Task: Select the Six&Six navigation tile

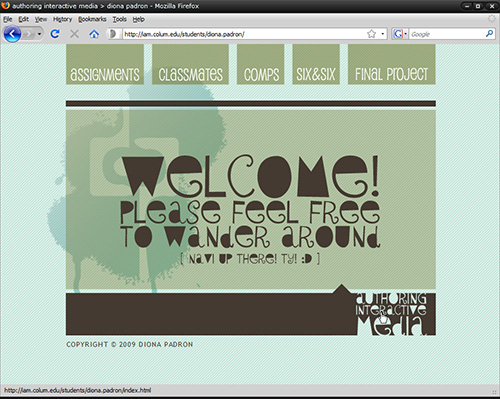Action: click(316, 64)
